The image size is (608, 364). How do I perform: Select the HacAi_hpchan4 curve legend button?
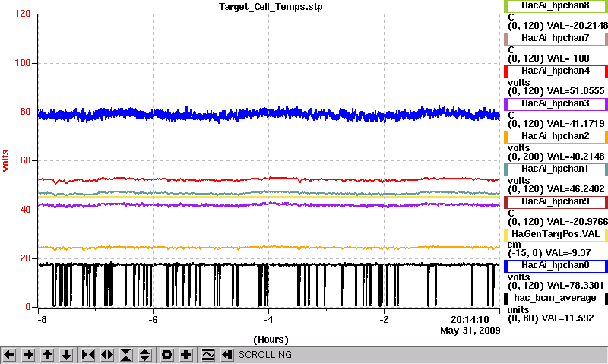point(556,71)
